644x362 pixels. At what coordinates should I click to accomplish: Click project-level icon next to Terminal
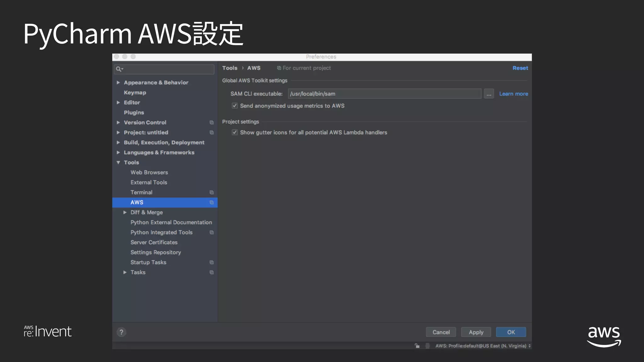point(212,192)
